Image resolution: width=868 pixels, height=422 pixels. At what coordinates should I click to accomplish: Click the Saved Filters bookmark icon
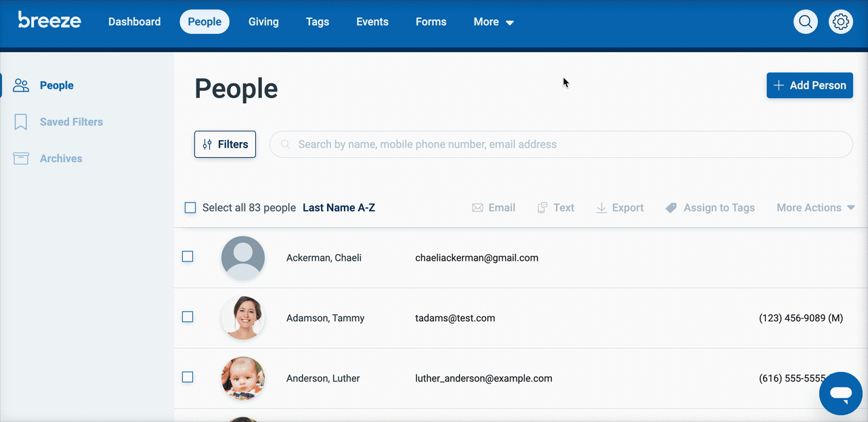click(21, 122)
